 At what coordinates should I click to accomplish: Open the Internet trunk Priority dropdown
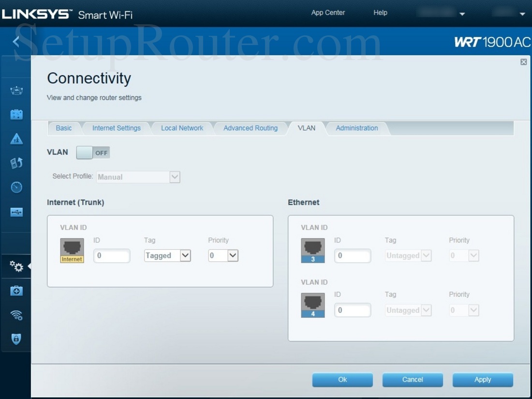tap(223, 255)
